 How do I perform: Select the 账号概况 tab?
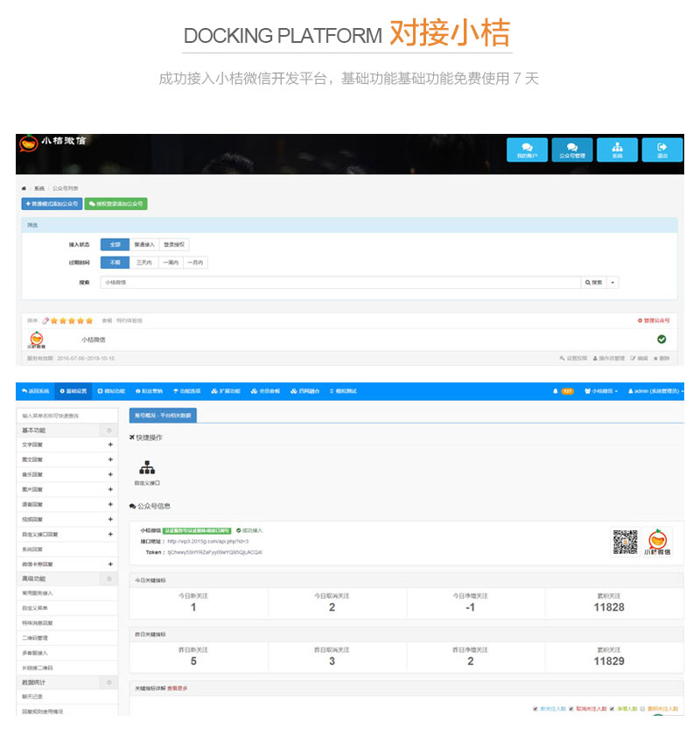(x=163, y=416)
